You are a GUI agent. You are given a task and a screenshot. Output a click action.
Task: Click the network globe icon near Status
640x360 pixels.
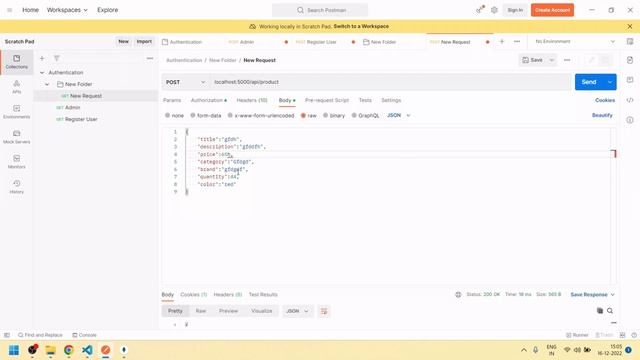[458, 294]
